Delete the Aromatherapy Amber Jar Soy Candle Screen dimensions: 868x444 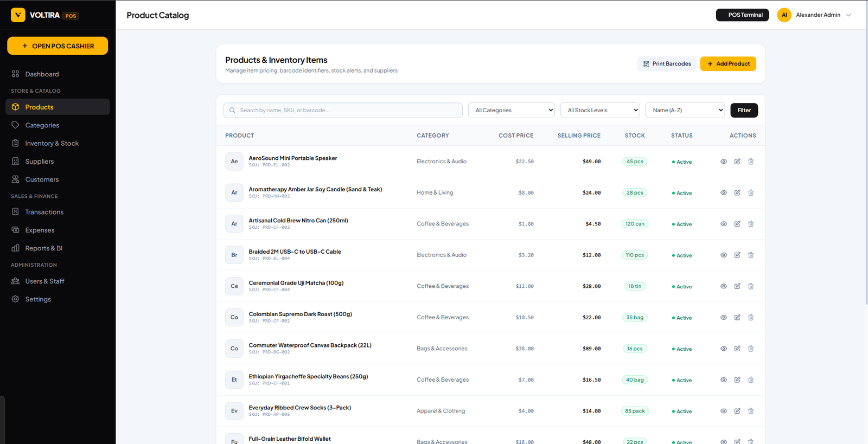[751, 192]
